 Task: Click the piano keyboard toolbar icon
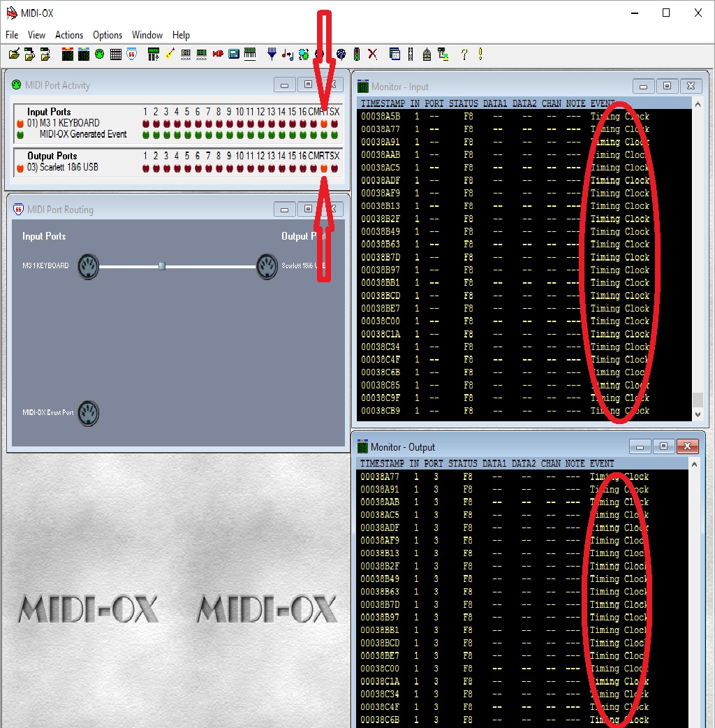click(x=250, y=54)
